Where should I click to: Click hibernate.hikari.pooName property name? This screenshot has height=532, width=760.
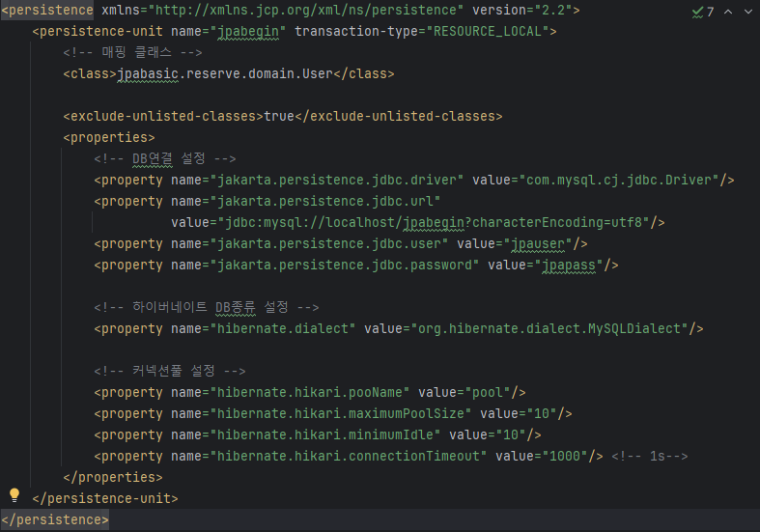310,392
